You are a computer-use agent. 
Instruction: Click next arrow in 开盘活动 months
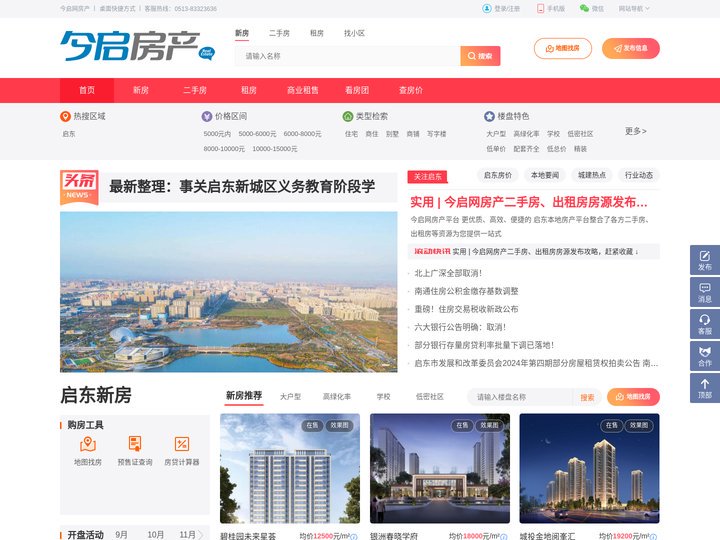[x=200, y=535]
